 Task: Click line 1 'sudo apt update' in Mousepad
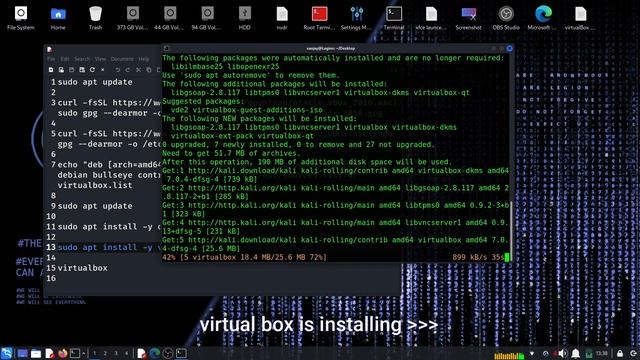pyautogui.click(x=95, y=82)
